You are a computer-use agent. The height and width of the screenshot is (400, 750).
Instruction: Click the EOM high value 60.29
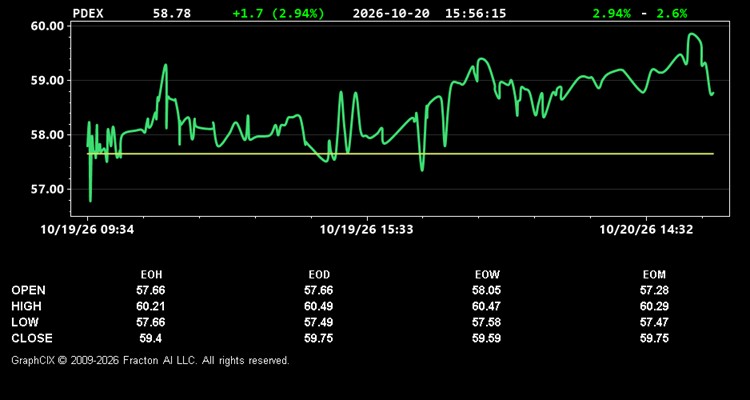point(654,306)
